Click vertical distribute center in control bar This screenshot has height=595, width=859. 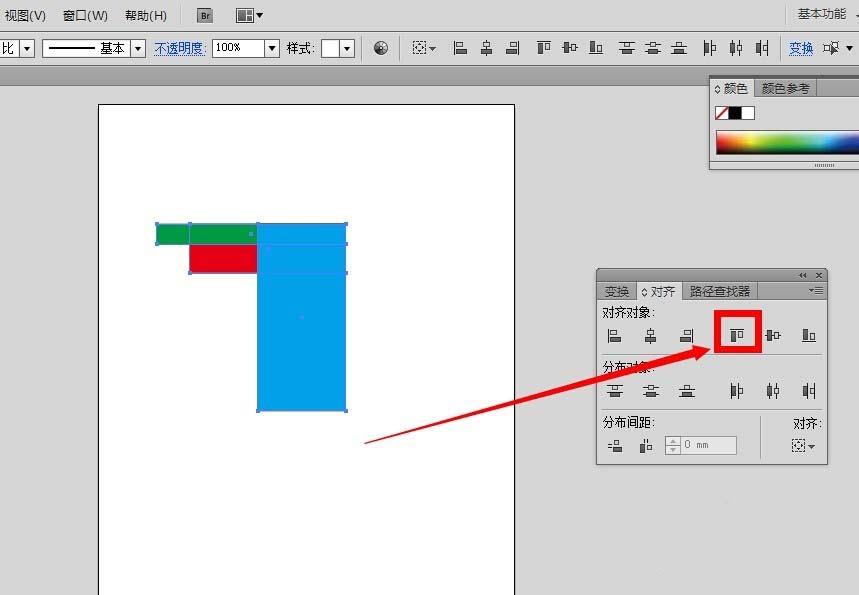tap(652, 48)
